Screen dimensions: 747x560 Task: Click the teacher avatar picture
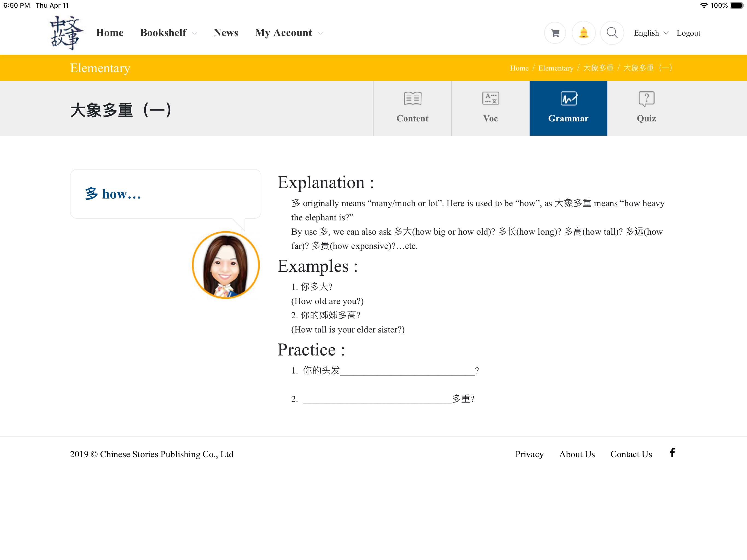tap(226, 265)
